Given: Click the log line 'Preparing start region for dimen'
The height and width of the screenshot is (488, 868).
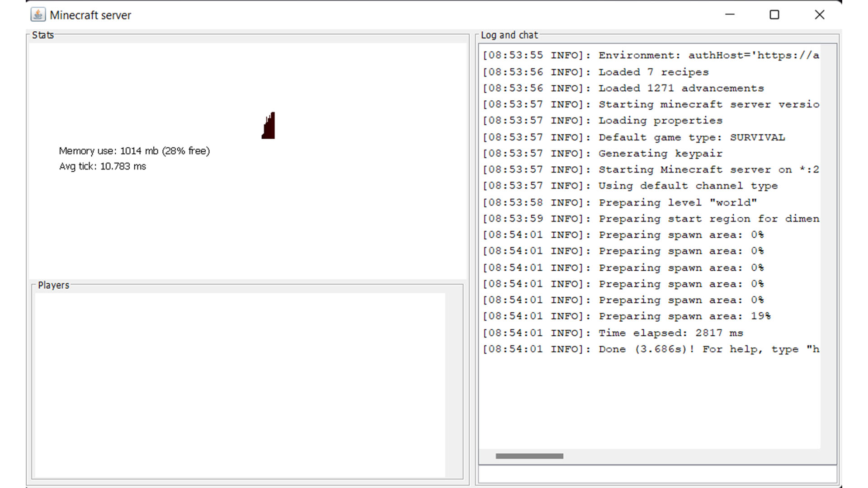Looking at the screenshot, I should coord(651,219).
